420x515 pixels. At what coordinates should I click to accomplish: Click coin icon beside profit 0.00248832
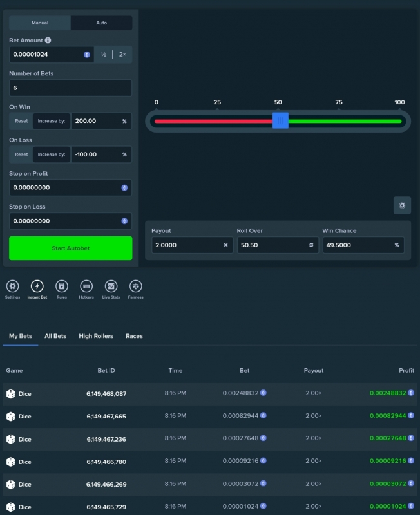pyautogui.click(x=411, y=393)
